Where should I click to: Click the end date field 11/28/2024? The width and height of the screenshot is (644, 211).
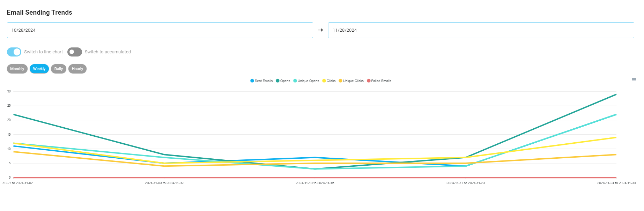pos(481,30)
